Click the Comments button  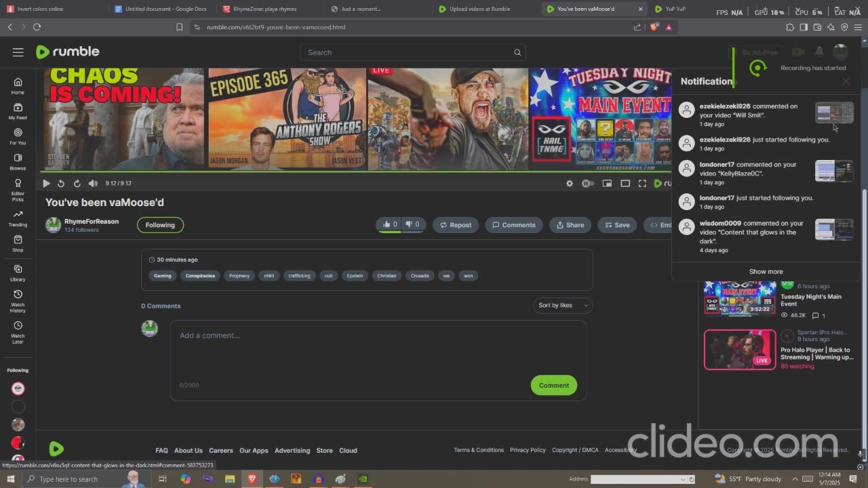click(514, 225)
